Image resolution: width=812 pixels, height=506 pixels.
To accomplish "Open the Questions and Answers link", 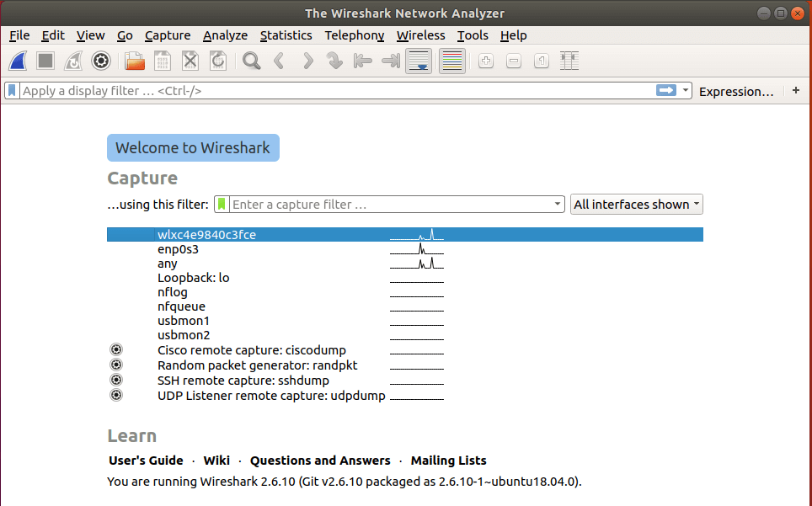I will click(320, 461).
